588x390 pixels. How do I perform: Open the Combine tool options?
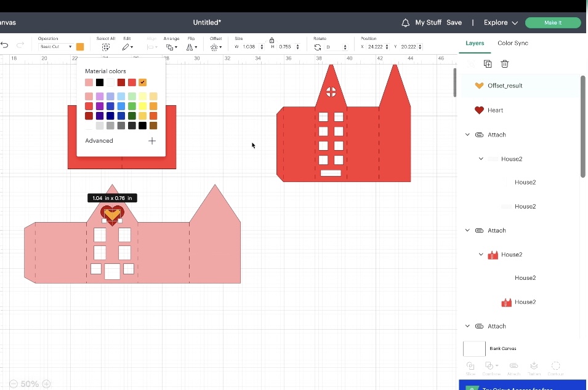[491, 366]
